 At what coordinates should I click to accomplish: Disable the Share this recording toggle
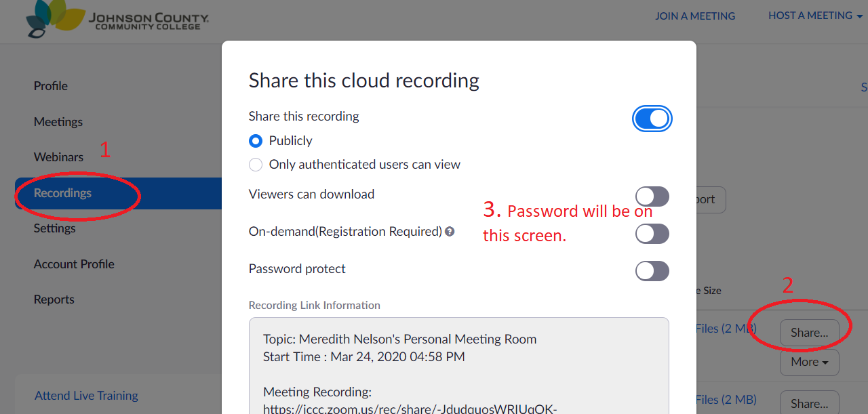click(652, 118)
